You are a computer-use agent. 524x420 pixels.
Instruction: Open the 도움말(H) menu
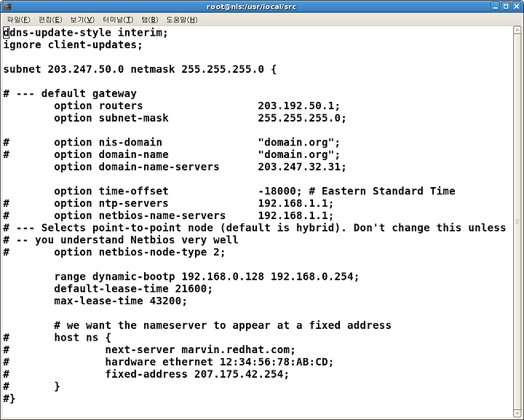click(x=182, y=20)
